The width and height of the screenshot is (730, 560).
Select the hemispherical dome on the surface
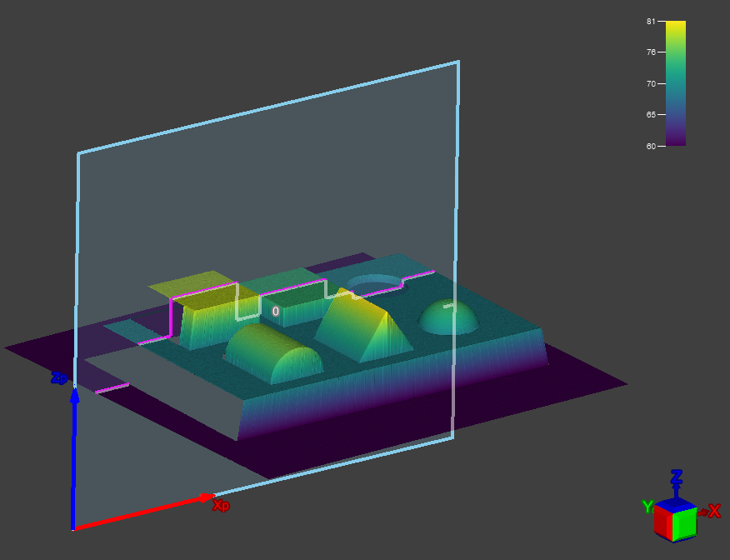pos(448,317)
